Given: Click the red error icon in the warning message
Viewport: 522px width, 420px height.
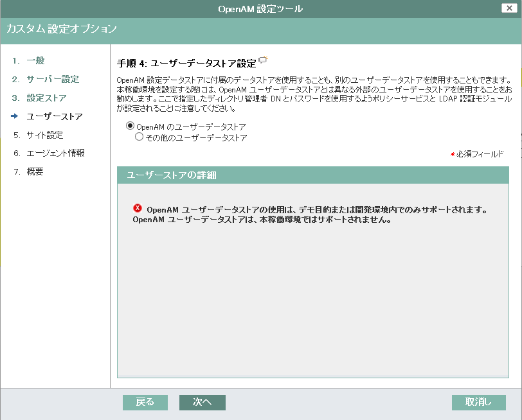Looking at the screenshot, I should click(138, 208).
